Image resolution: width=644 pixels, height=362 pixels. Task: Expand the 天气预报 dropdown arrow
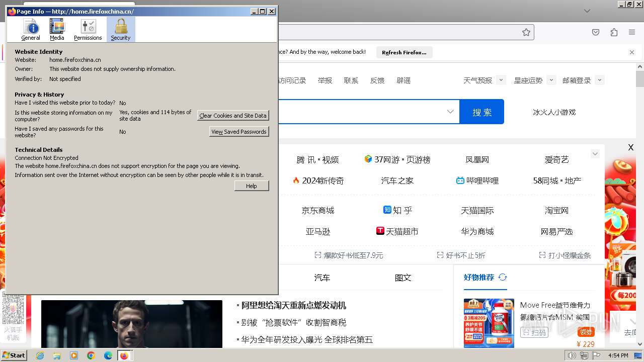click(x=501, y=80)
